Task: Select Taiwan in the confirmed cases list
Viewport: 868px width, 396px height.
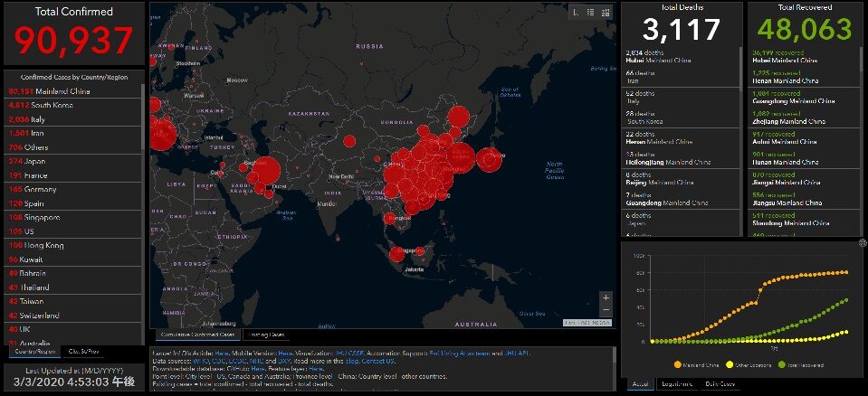Action: [73, 301]
